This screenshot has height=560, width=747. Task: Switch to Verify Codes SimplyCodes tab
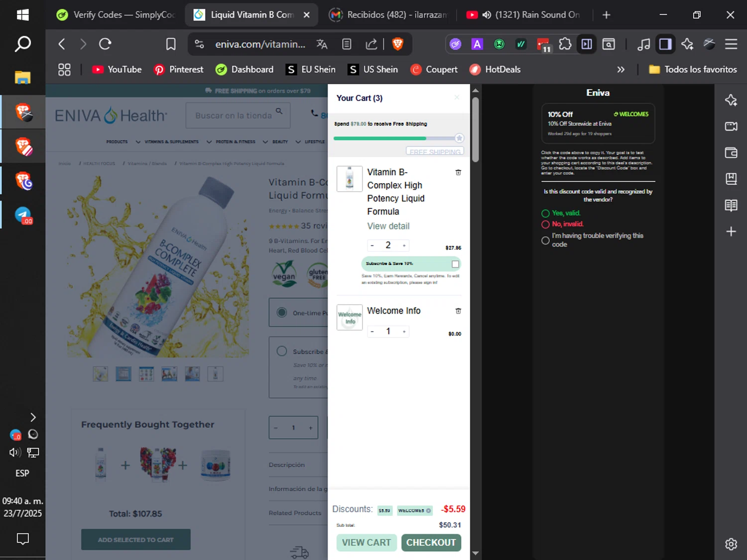116,15
